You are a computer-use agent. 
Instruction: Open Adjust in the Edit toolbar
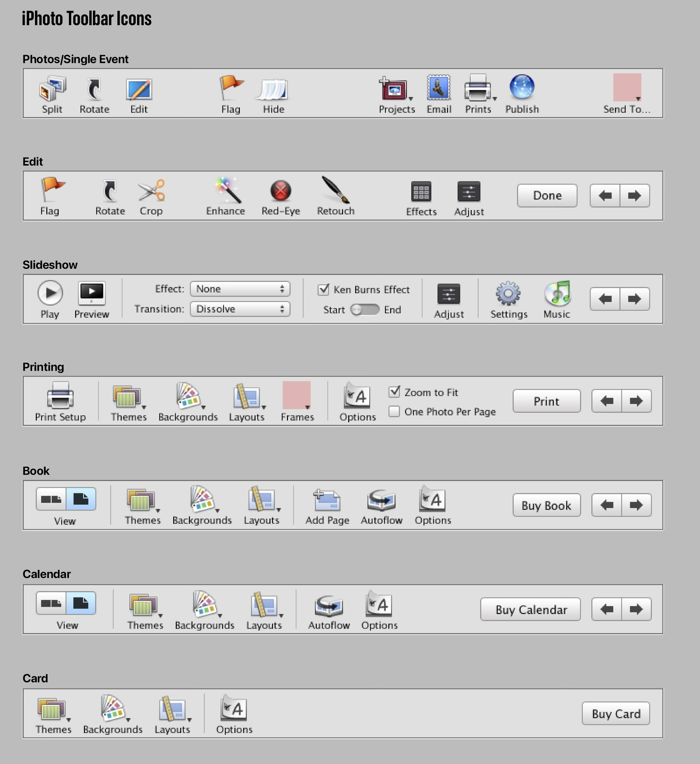pyautogui.click(x=469, y=191)
